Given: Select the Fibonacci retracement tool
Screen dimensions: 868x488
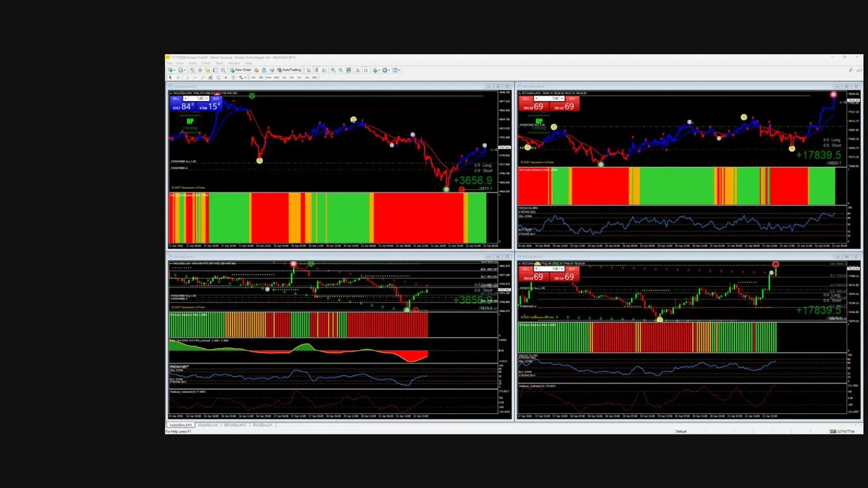Looking at the screenshot, I should (218, 77).
